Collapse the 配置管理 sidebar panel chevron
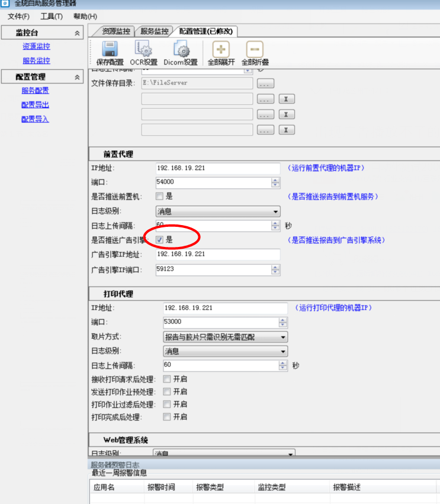 77,77
